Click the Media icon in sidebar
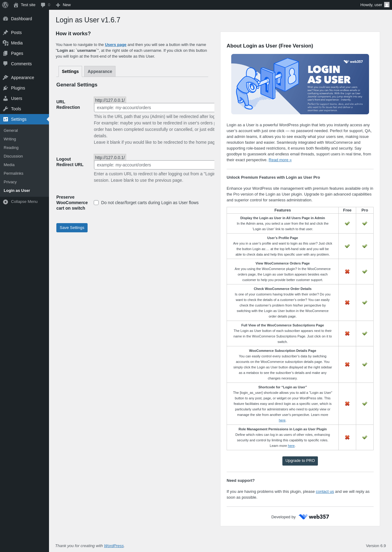The image size is (392, 552). pyautogui.click(x=6, y=43)
